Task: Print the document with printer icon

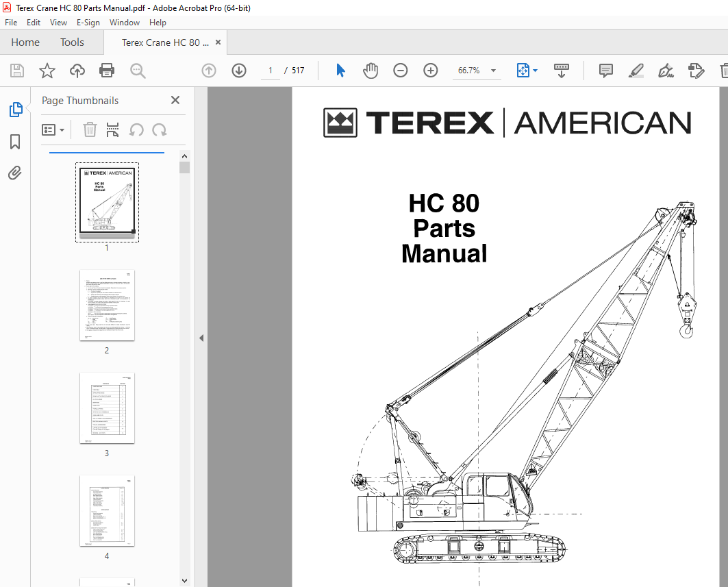Action: (107, 71)
